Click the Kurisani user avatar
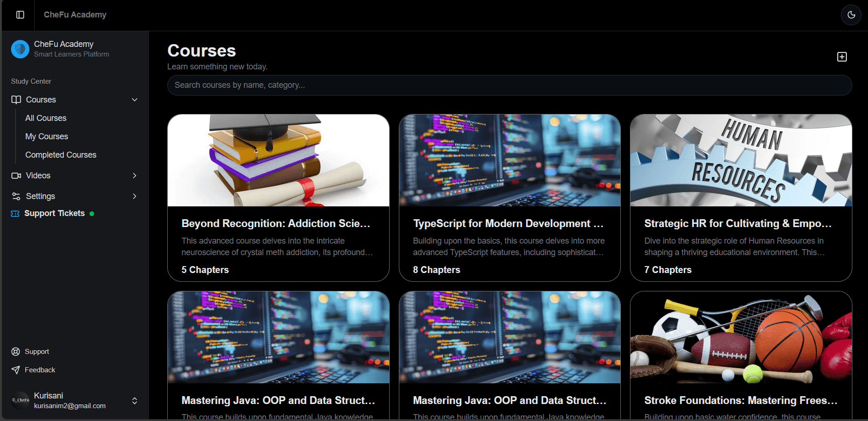 tap(20, 400)
